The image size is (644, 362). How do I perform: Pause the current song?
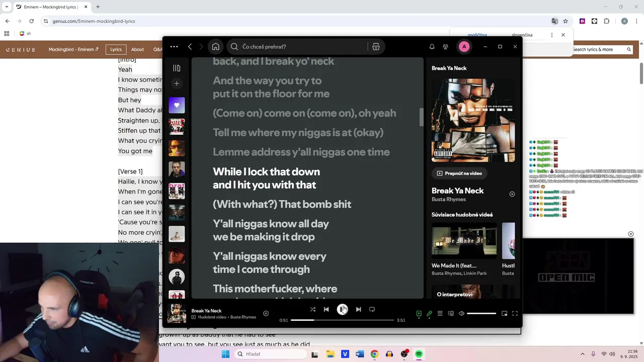(x=342, y=309)
